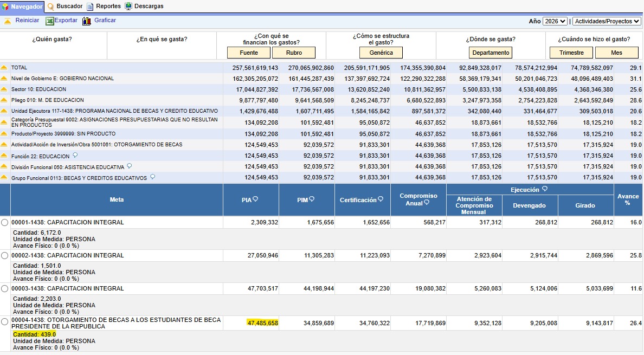Collapse Pliego 010: M. DE EDUCACION arrow

tap(4, 100)
